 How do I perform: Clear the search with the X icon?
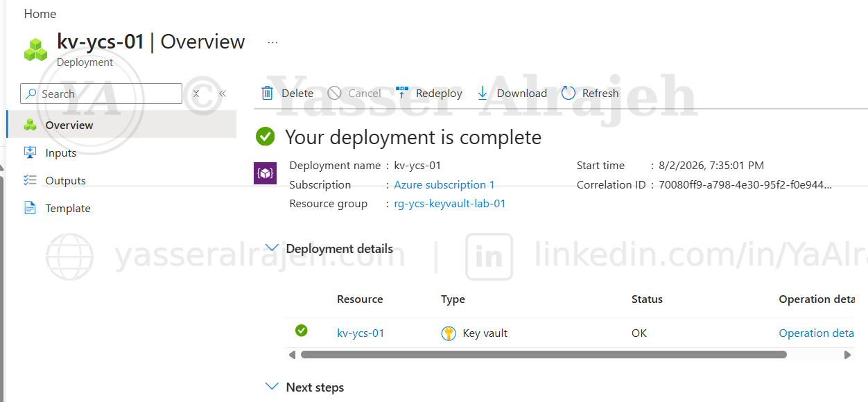[x=196, y=94]
